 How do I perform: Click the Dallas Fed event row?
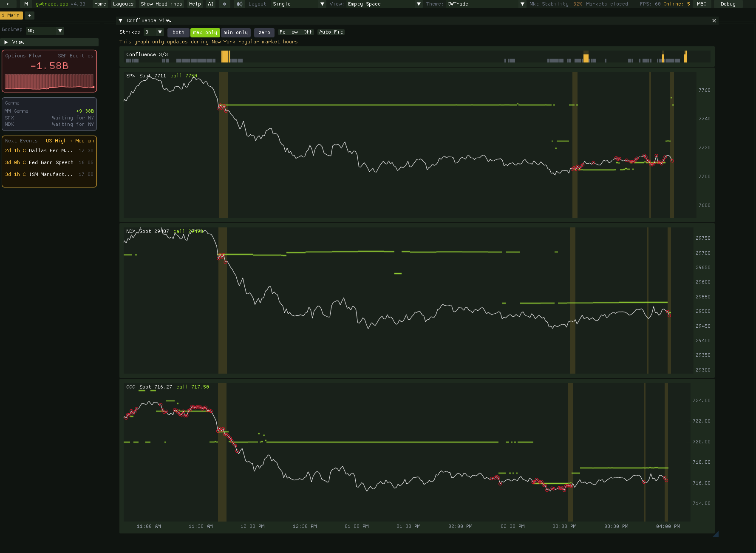(49, 150)
